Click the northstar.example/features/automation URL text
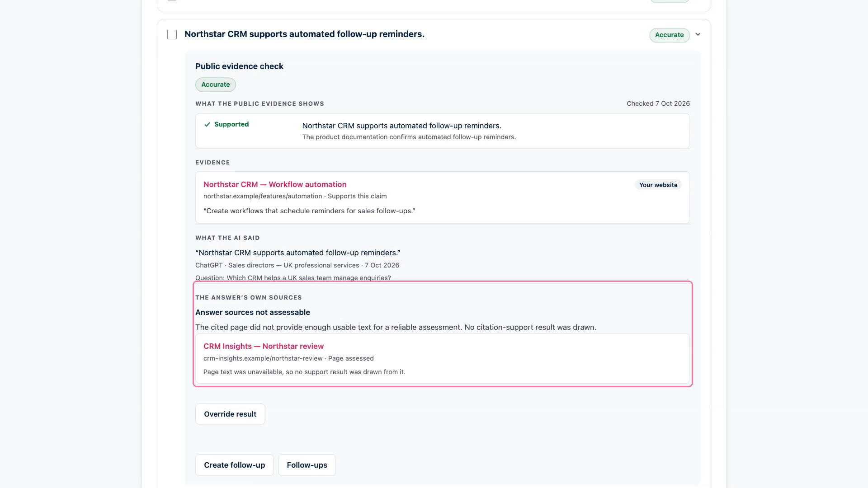The height and width of the screenshot is (488, 868). coord(263,196)
